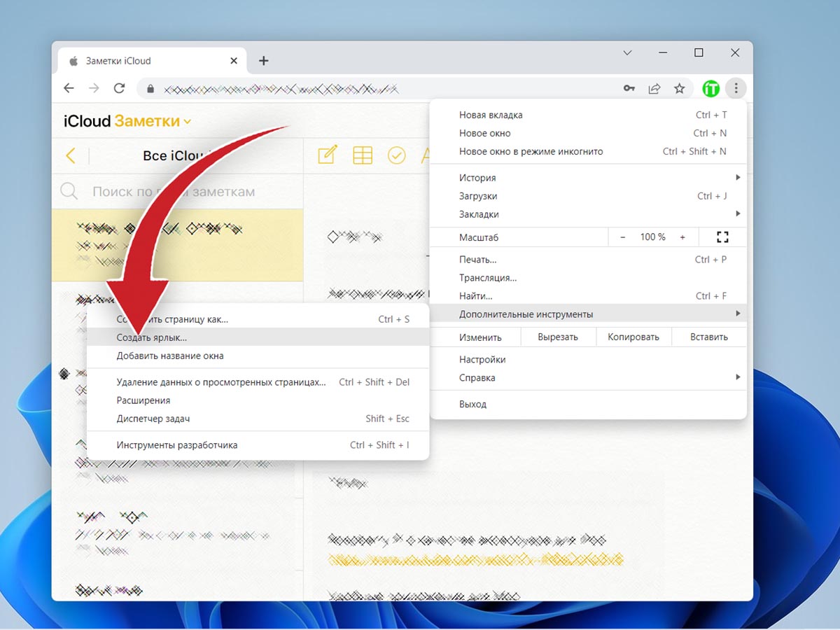
Task: Choose Трансляция... in the menu
Action: 588,278
